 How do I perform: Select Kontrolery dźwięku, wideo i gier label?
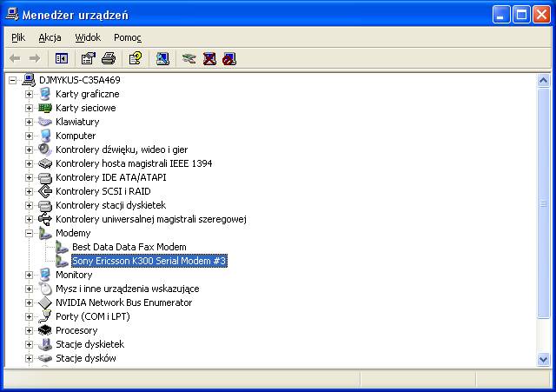pos(122,149)
